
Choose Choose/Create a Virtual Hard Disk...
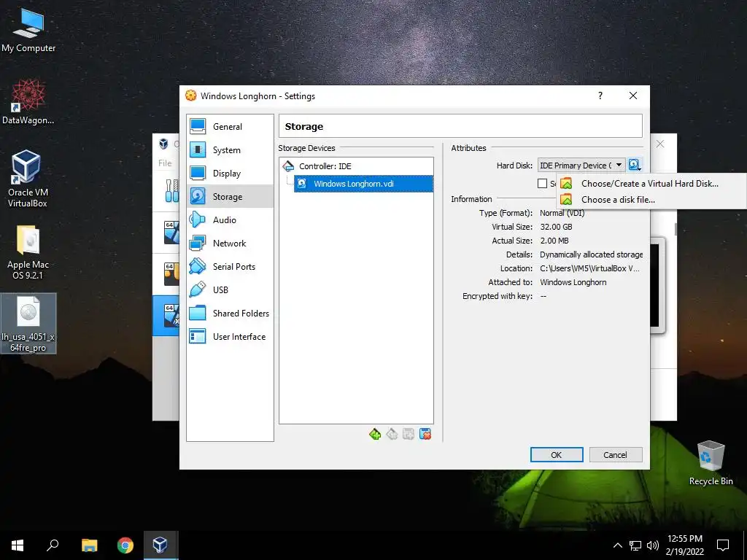651,184
